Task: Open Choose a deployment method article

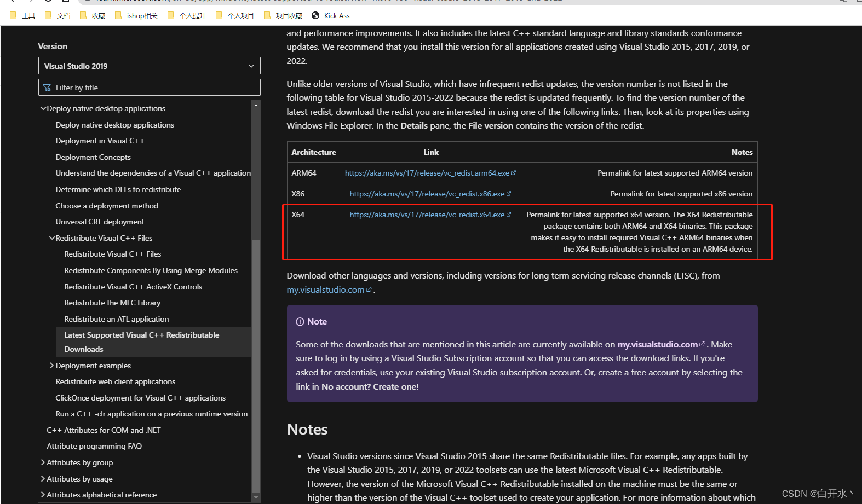Action: point(107,206)
